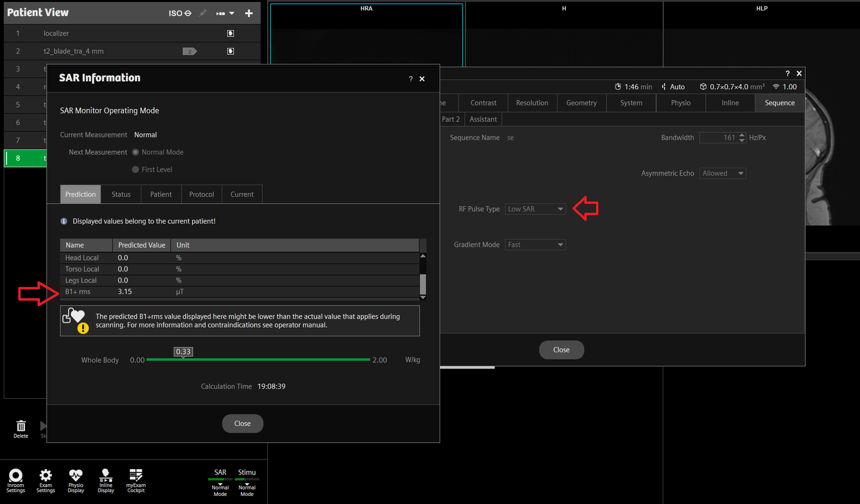860x504 pixels.
Task: Open the Gradient Mode dropdown
Action: pos(535,245)
